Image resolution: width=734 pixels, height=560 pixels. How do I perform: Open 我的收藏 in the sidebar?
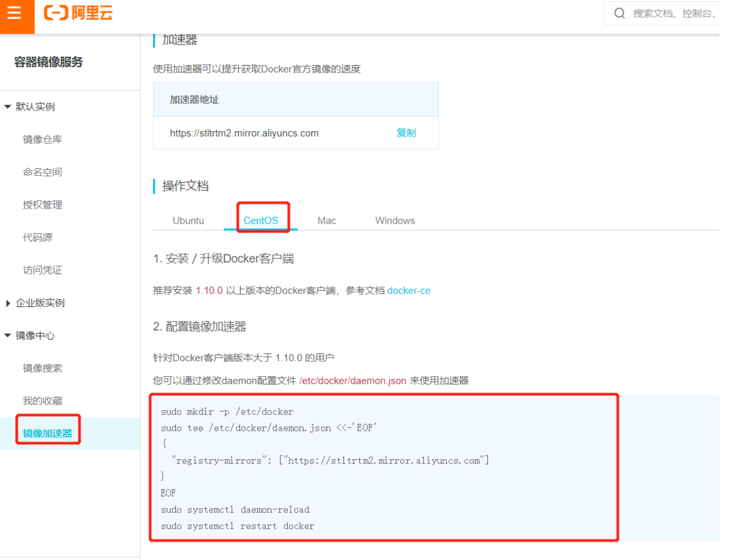pyautogui.click(x=42, y=401)
